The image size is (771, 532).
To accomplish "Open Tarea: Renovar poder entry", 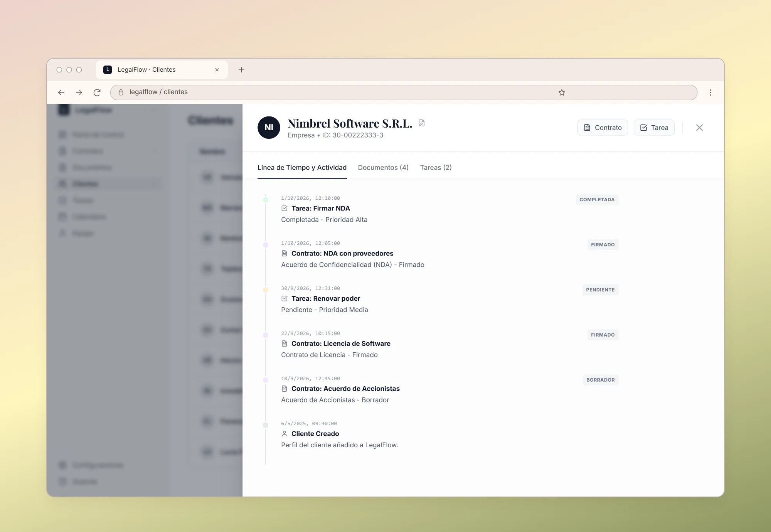I will click(326, 299).
